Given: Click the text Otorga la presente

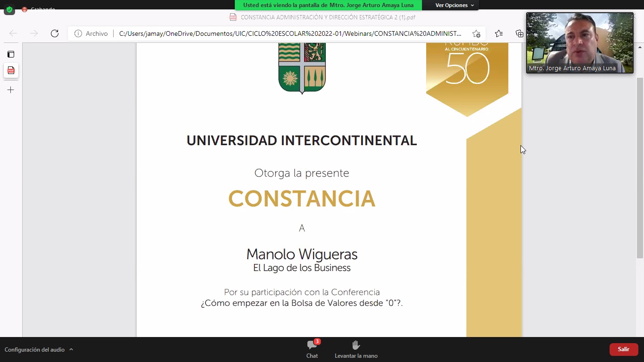Looking at the screenshot, I should 302,173.
